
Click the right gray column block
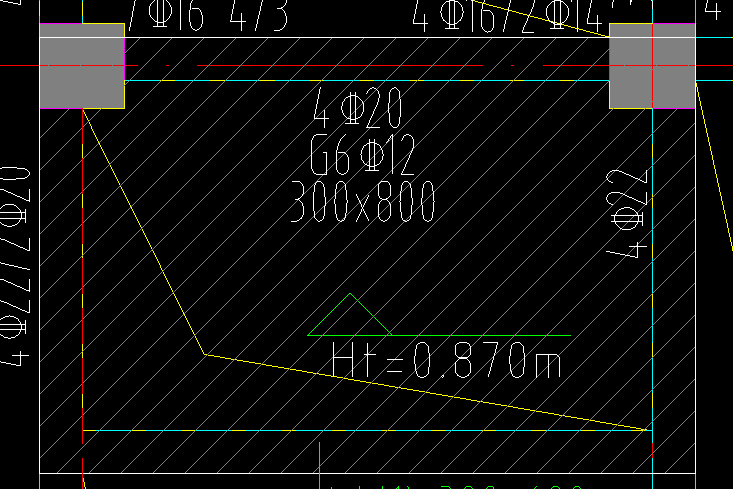[652, 66]
